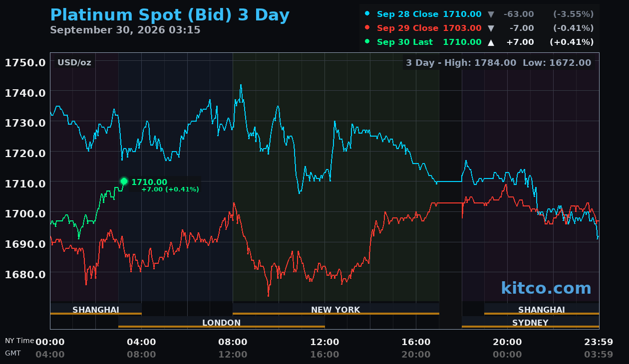This screenshot has height=364, width=629.
Task: Click the +7.00 change value in legend
Action: [520, 42]
